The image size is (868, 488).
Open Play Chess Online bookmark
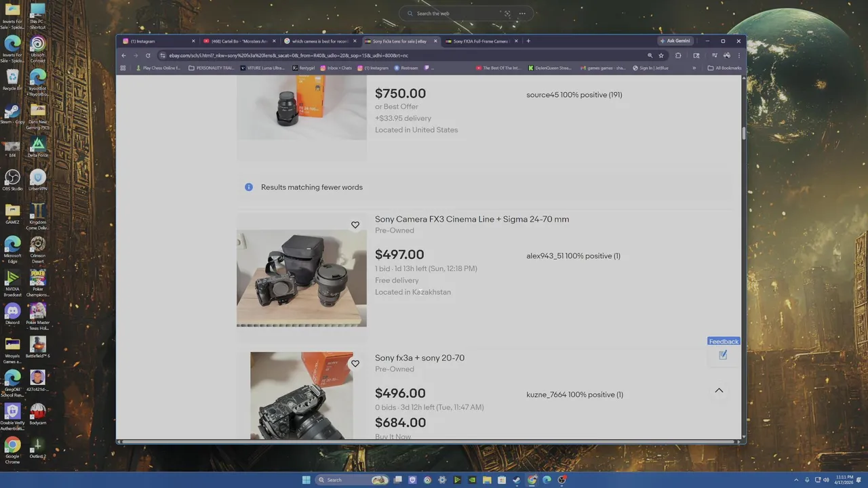[158, 68]
